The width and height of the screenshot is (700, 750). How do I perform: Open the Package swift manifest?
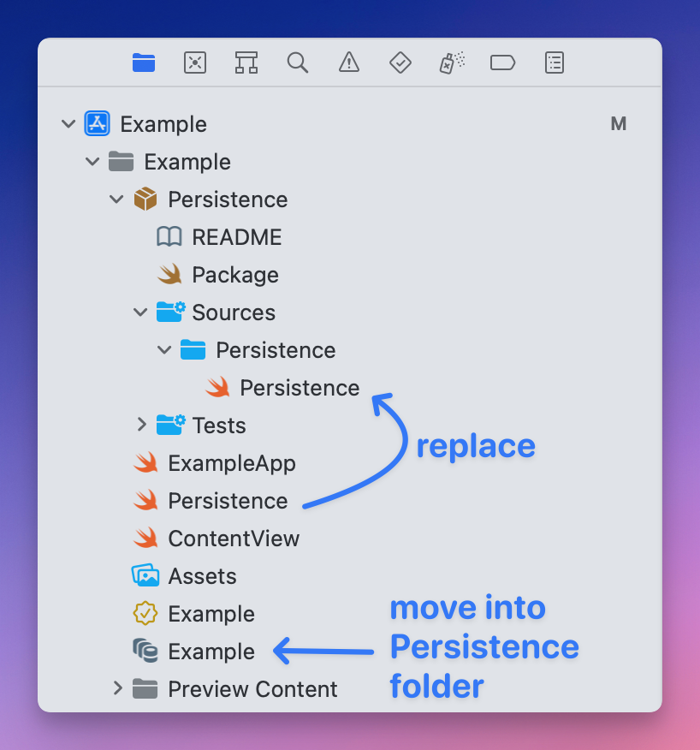(x=234, y=275)
